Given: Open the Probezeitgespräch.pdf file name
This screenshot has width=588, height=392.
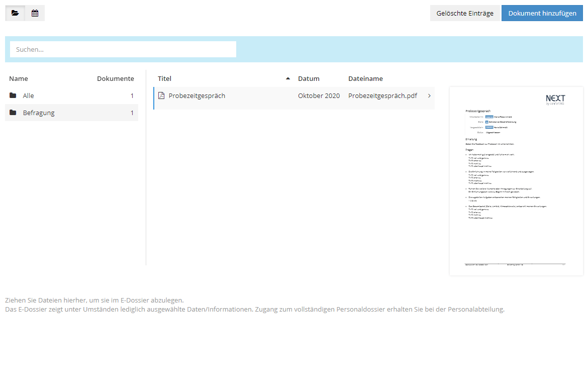Looking at the screenshot, I should click(x=382, y=95).
